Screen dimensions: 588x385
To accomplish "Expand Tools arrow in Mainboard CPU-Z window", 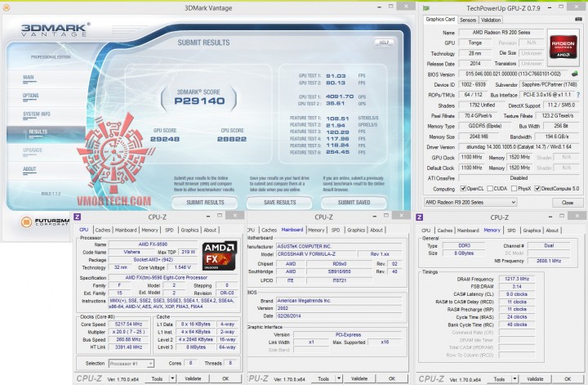I will (x=339, y=378).
